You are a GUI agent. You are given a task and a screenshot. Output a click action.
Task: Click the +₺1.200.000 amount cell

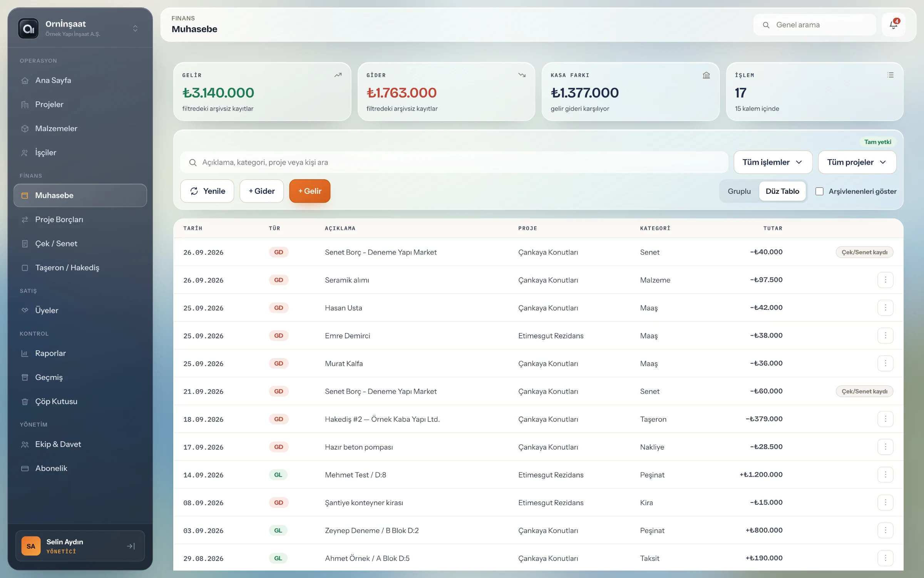pos(761,475)
